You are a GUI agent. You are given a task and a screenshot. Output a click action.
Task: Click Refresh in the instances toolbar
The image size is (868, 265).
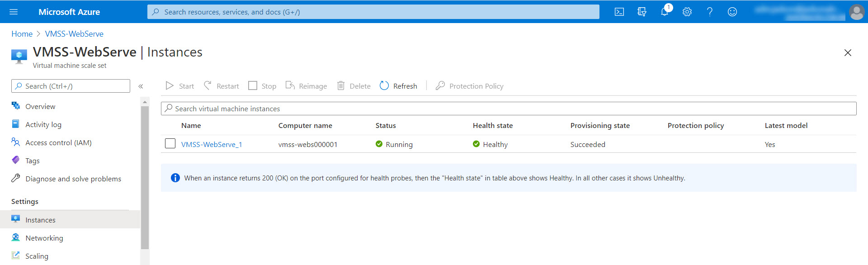click(x=399, y=86)
